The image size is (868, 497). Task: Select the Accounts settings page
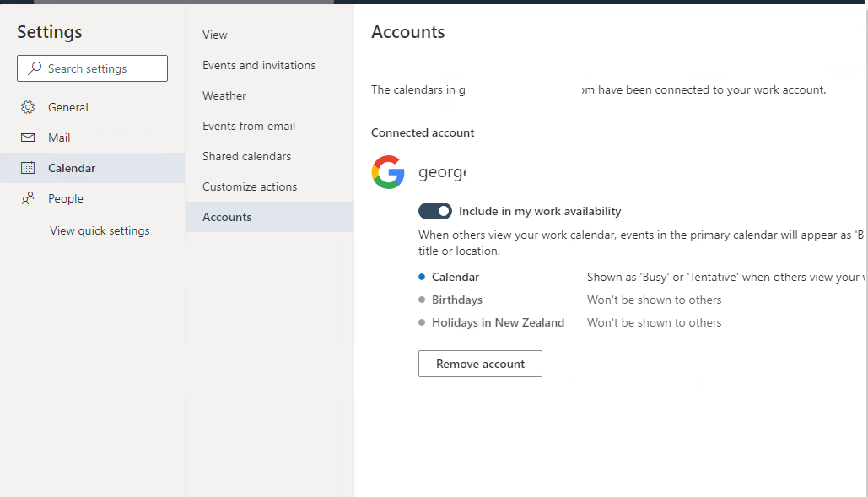270,217
